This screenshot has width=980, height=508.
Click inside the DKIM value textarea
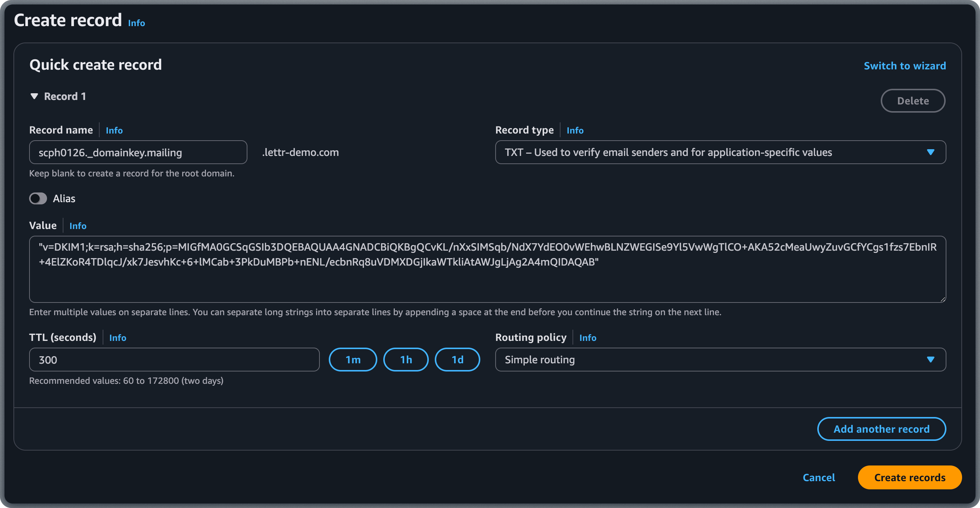click(x=487, y=269)
